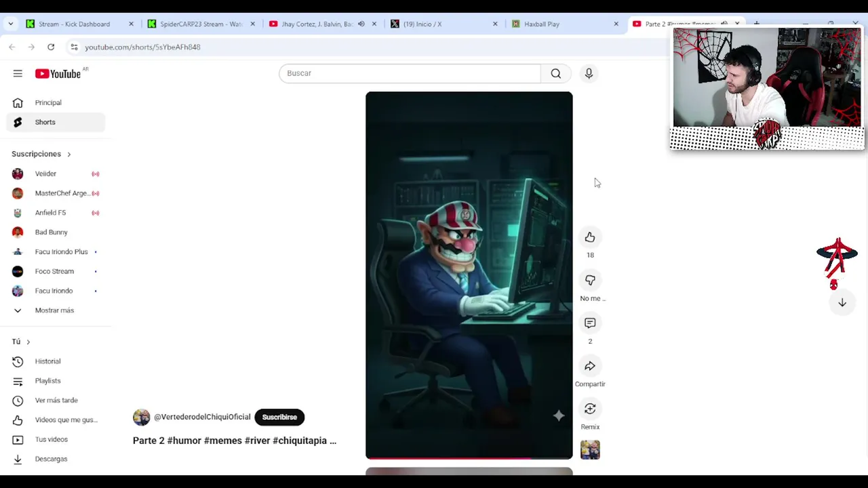
Task: Switch to SpiderCARP23 Stream tab
Action: (201, 24)
